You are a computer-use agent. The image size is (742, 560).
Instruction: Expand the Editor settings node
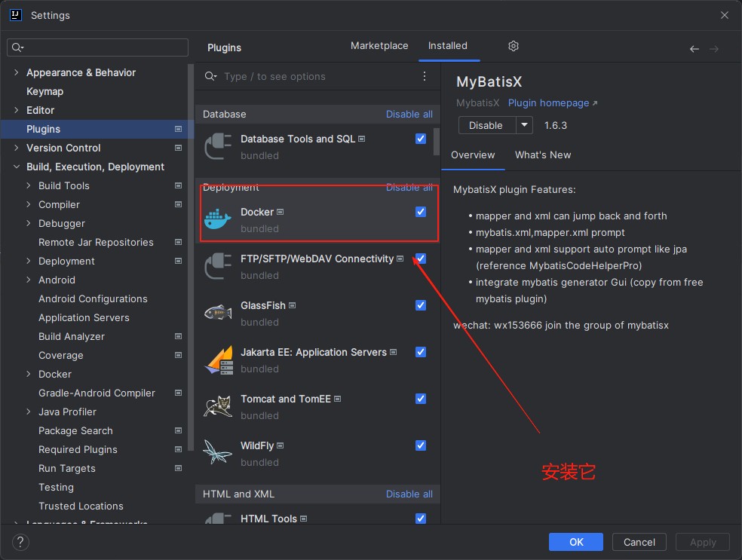(17, 110)
